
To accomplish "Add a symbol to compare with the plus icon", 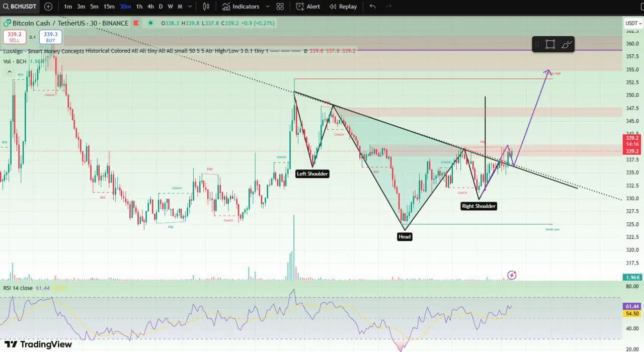I will [48, 7].
